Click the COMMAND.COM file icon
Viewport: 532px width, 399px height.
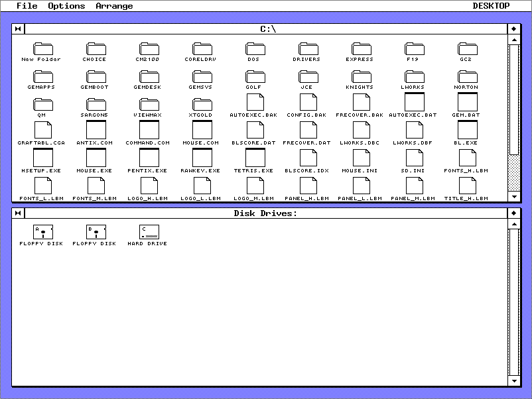(148, 130)
